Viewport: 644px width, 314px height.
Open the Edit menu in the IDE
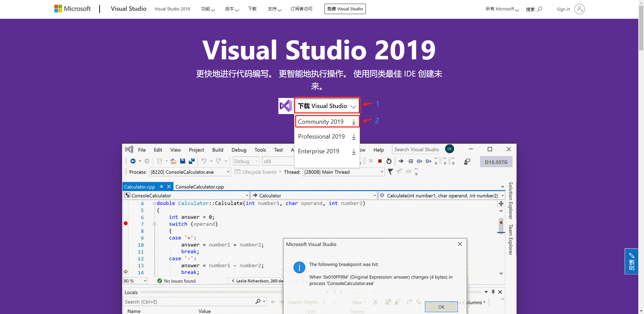click(x=158, y=150)
